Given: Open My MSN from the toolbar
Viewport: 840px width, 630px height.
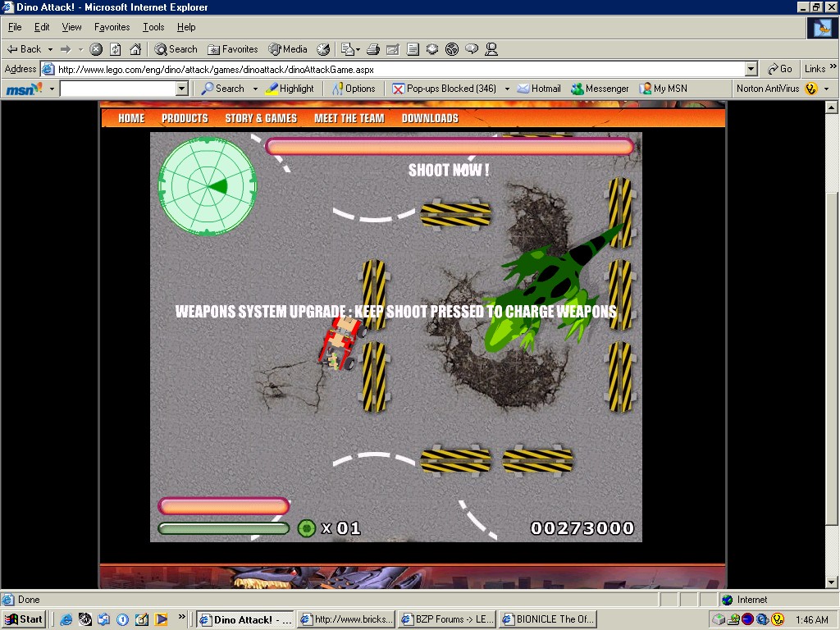Looking at the screenshot, I should (x=663, y=89).
